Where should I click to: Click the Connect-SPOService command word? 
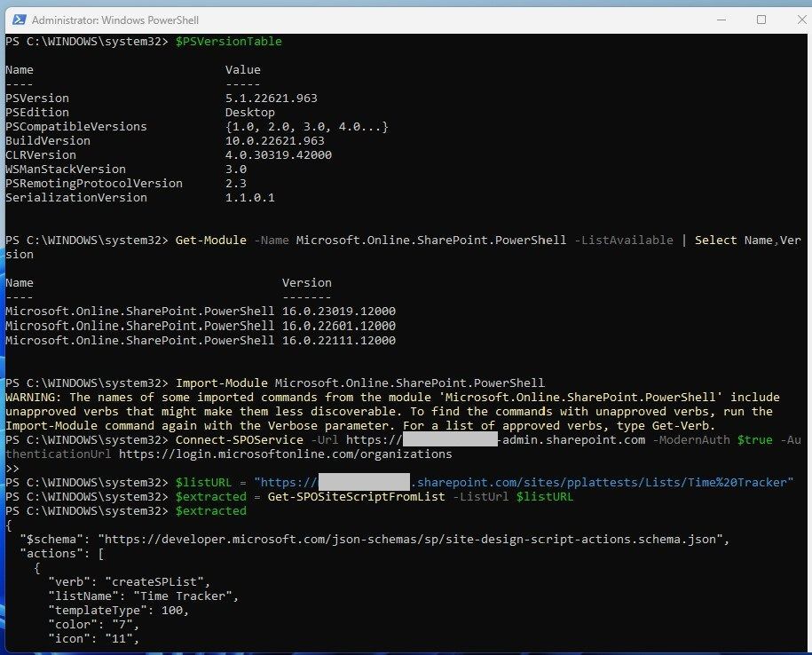pyautogui.click(x=240, y=439)
